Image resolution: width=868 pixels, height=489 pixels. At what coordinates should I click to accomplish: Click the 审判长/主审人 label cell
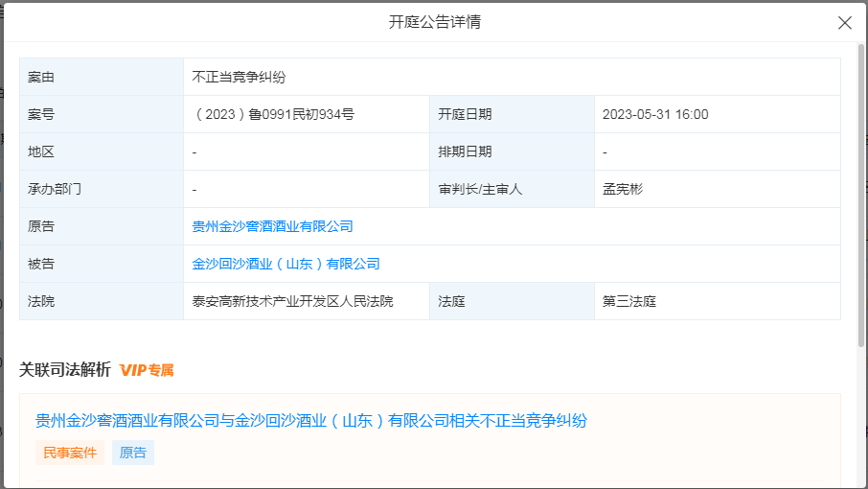[512, 189]
